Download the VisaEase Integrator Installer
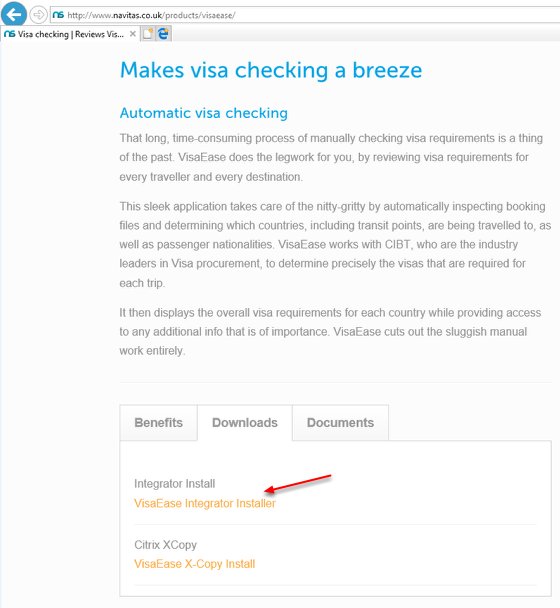The height and width of the screenshot is (608, 560). pos(205,503)
